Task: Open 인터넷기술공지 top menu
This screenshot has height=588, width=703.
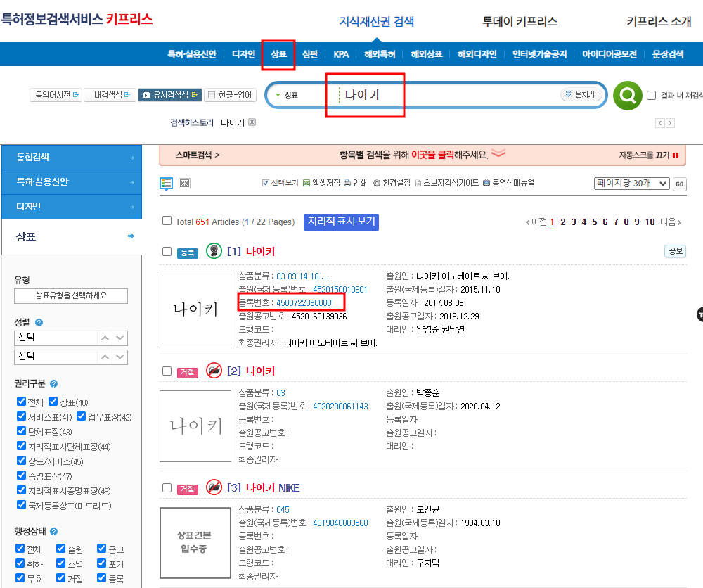Action: 539,54
